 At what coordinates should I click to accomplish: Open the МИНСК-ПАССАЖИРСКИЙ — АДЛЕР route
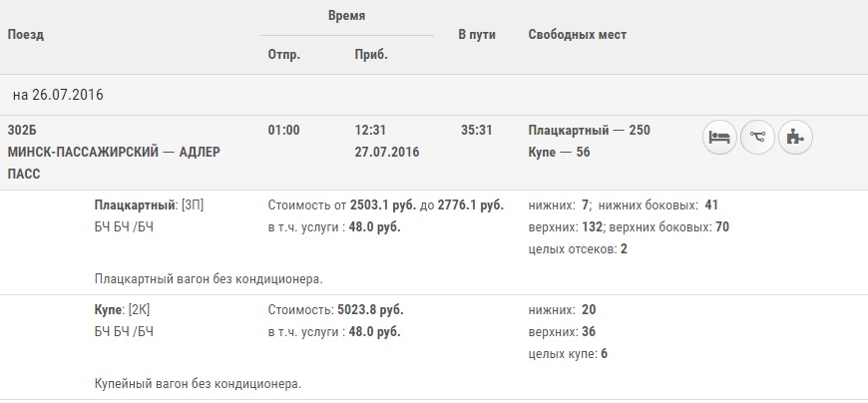point(113,152)
